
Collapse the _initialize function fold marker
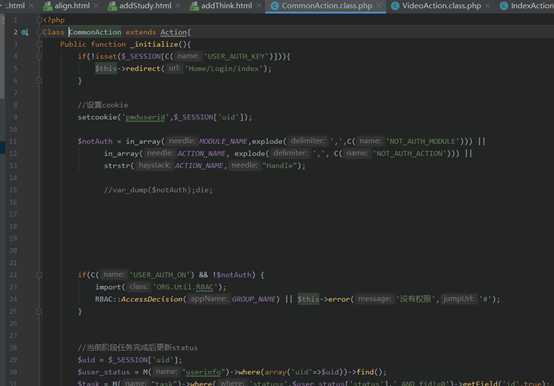(39, 44)
